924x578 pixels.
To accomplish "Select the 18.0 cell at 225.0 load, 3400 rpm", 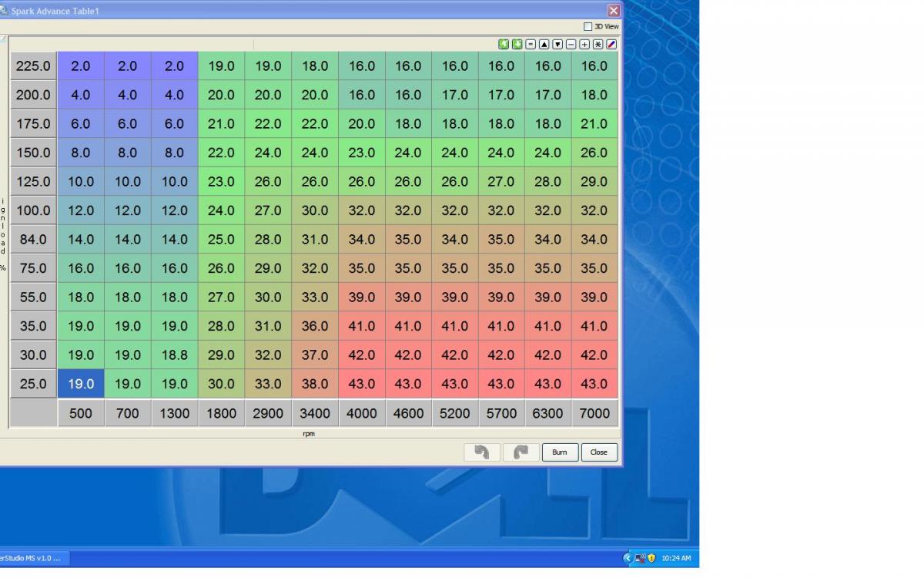I will tap(315, 66).
